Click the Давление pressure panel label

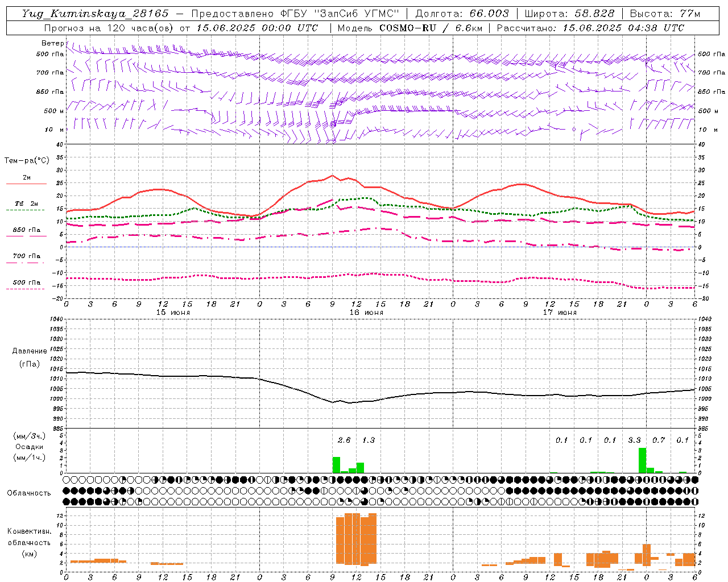click(30, 351)
